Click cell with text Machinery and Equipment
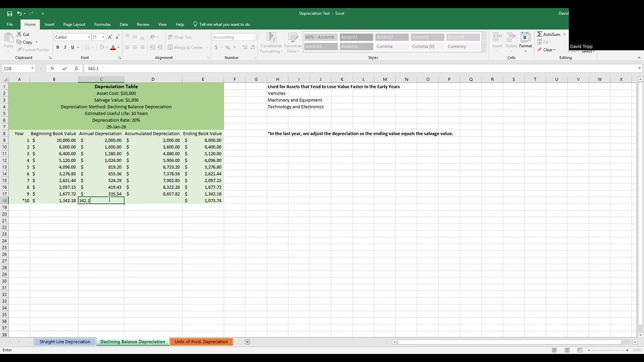 point(295,100)
